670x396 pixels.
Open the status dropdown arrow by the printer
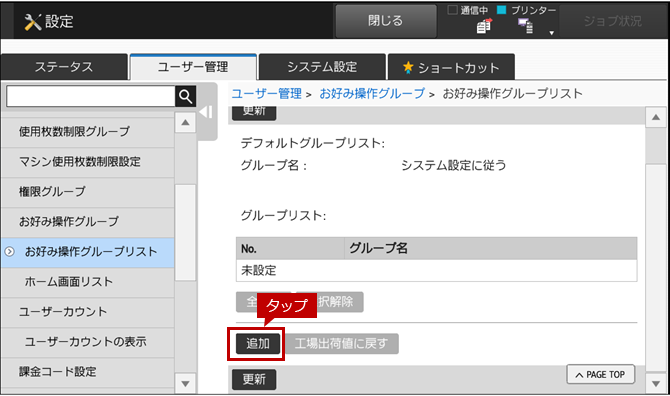pos(552,33)
